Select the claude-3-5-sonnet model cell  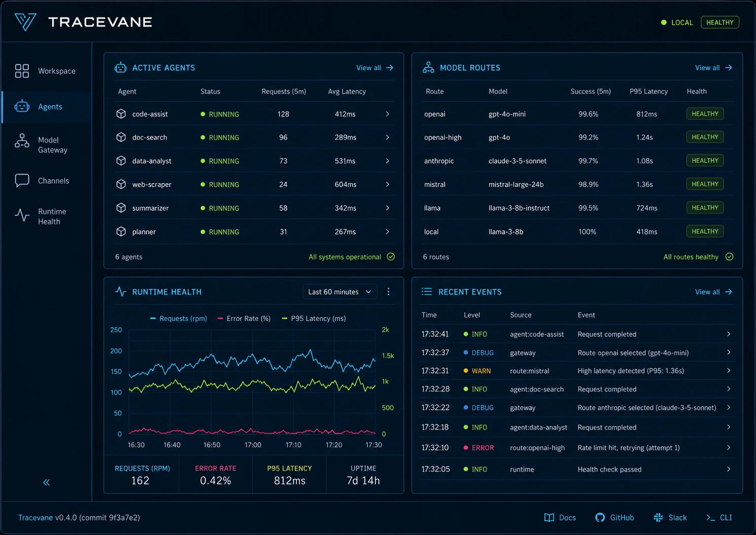[518, 161]
